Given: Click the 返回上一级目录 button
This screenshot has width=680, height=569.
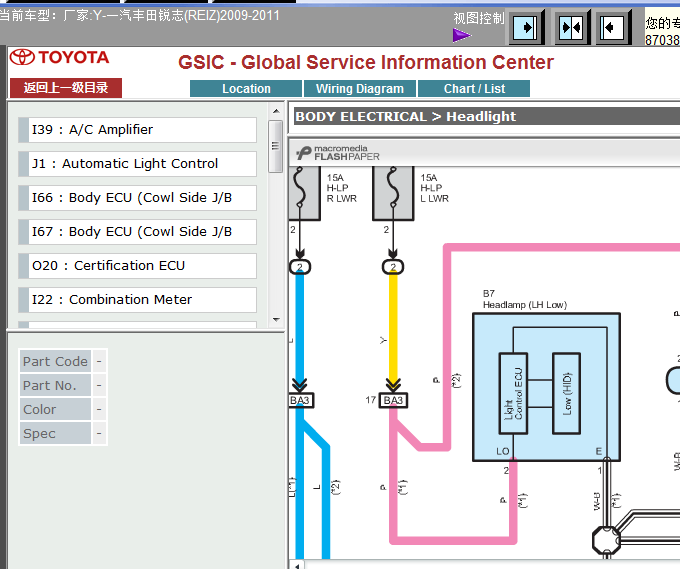Looking at the screenshot, I should pos(66,88).
